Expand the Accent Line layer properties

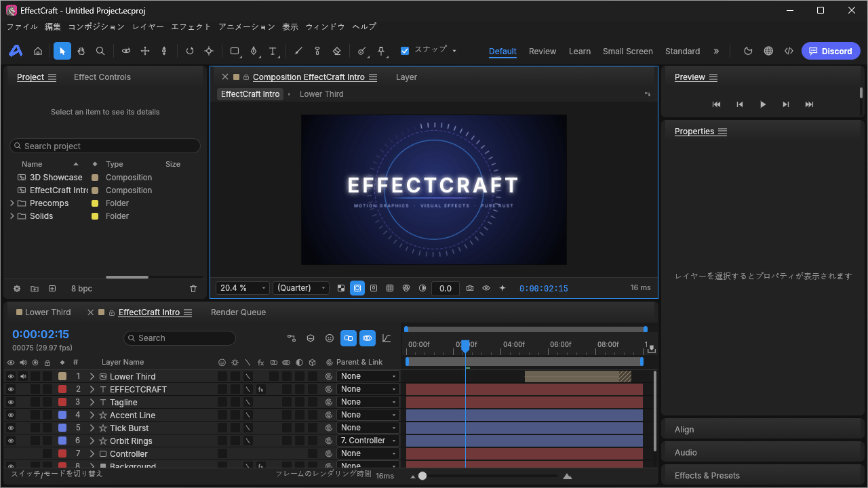click(92, 415)
